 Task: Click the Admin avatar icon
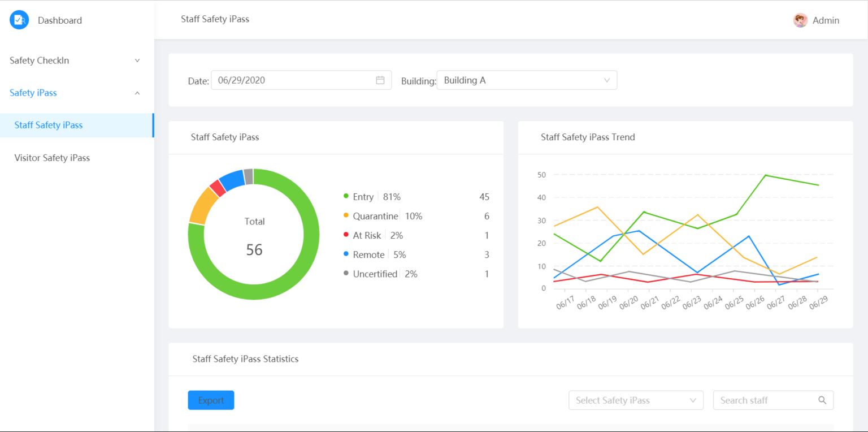click(x=800, y=20)
